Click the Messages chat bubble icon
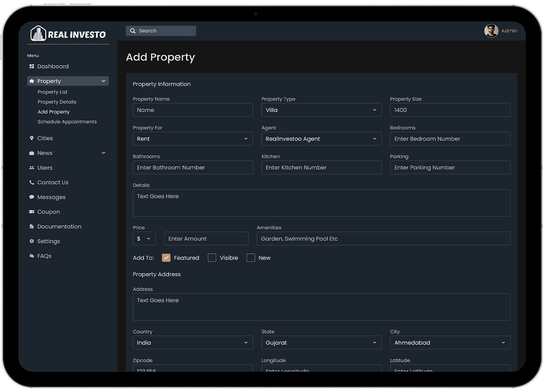The height and width of the screenshot is (392, 543). point(32,197)
